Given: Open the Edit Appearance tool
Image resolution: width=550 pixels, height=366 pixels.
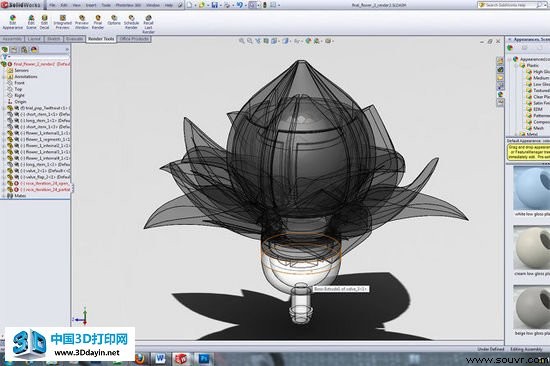Looking at the screenshot, I should (13, 22).
